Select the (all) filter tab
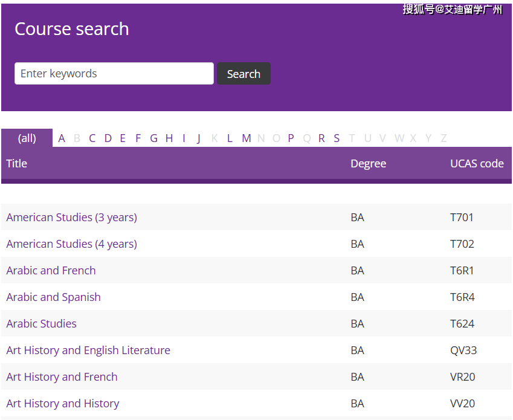513x420 pixels. point(27,138)
